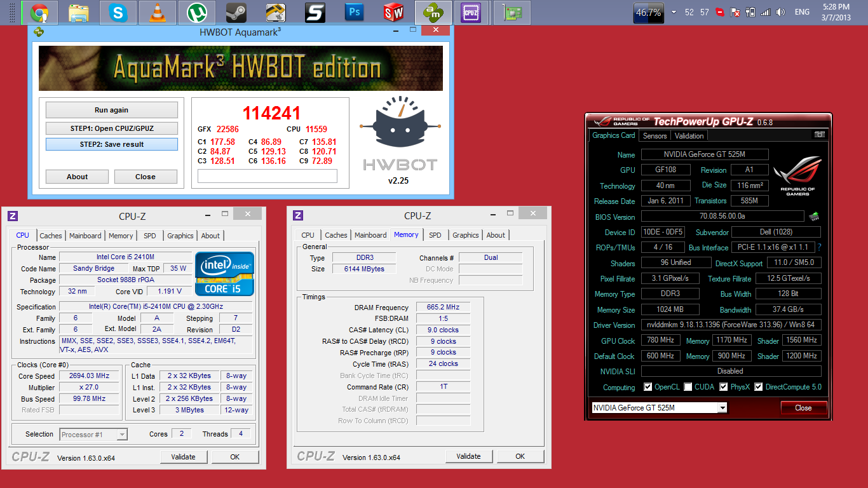868x488 pixels.
Task: Click the NVIDIA GeForce GT 525M name field
Action: [x=705, y=154]
